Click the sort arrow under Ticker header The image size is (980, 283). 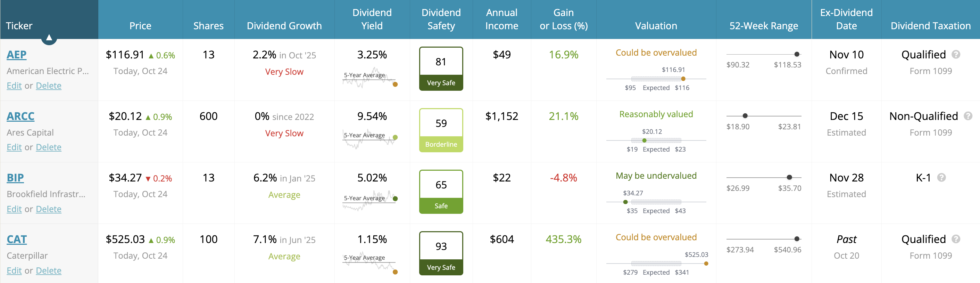[x=49, y=38]
